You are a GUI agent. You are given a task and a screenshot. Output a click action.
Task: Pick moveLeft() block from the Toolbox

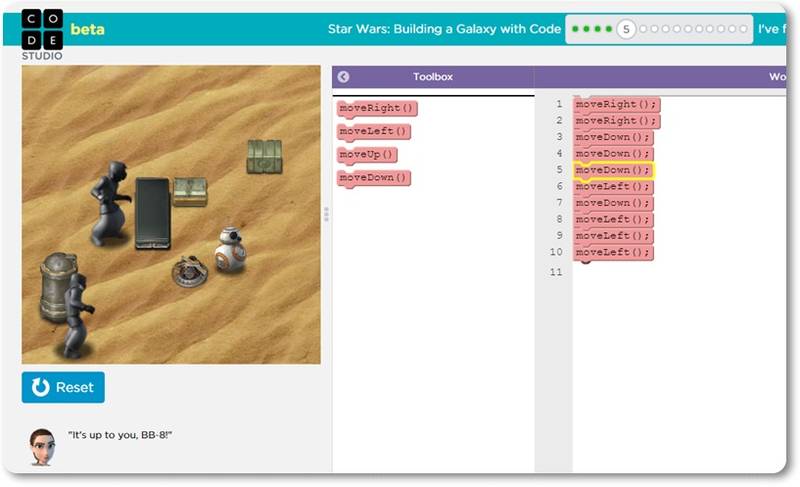point(373,132)
